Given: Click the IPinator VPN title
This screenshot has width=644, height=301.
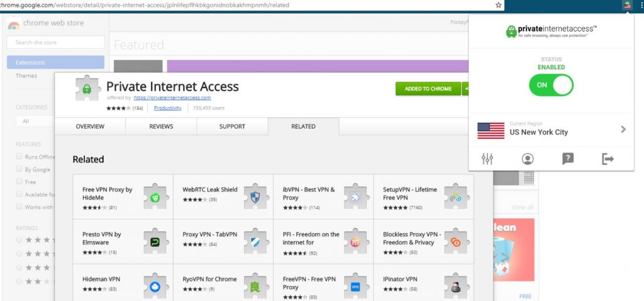Looking at the screenshot, I should 400,279.
